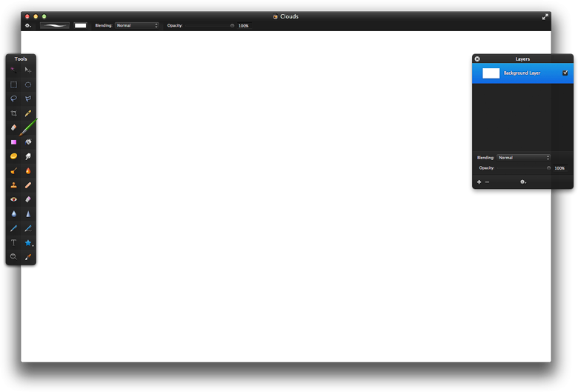Screen dimensions: 578x392
Task: Activate the Clone Stamp tool
Action: pyautogui.click(x=13, y=185)
